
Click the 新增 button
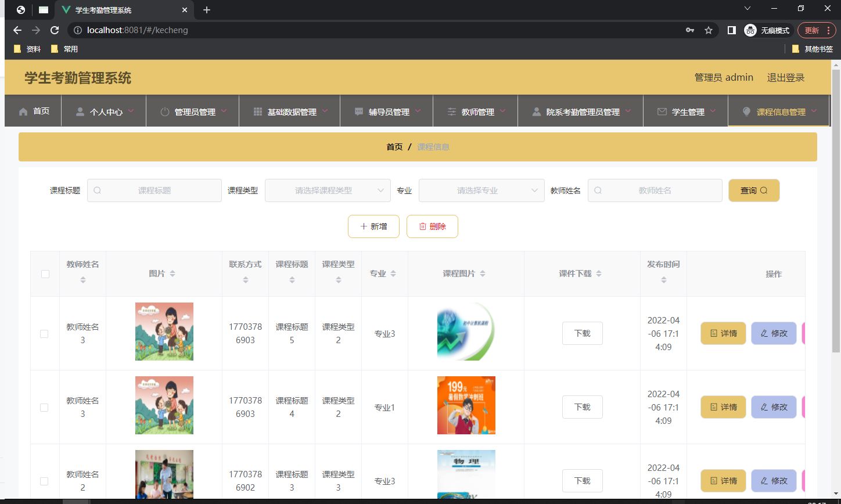point(373,226)
